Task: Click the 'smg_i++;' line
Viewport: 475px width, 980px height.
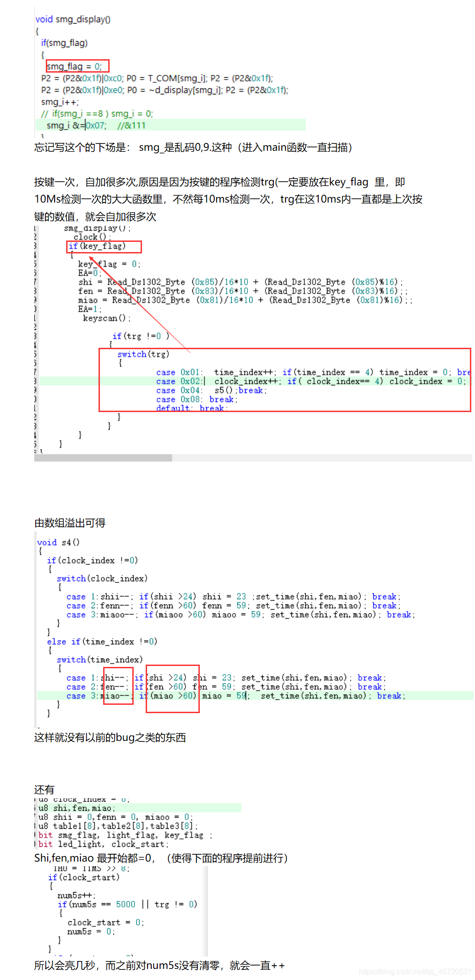Action: pos(60,102)
